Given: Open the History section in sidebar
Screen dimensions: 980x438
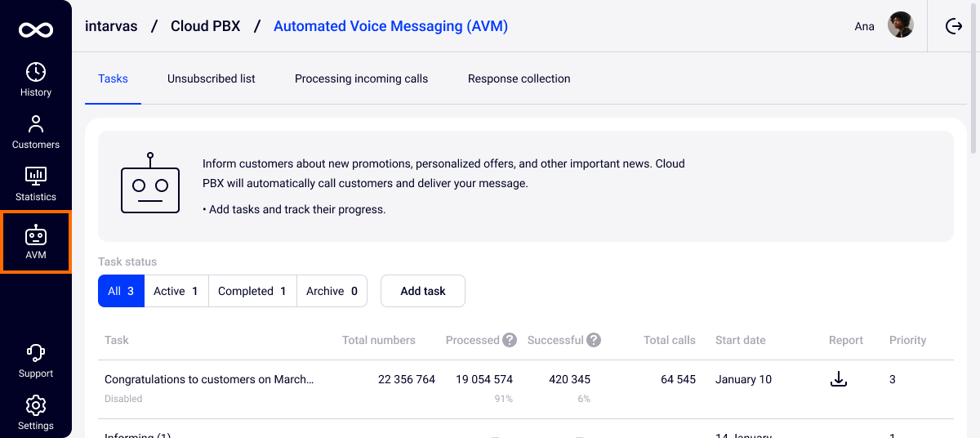Looking at the screenshot, I should (x=36, y=79).
